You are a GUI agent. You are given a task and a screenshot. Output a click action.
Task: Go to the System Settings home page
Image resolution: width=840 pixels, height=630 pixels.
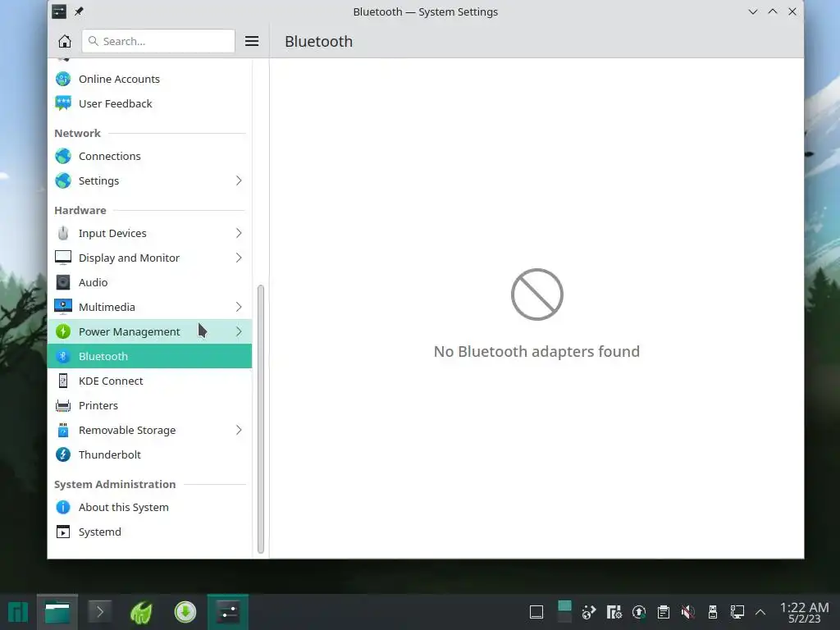coord(64,41)
